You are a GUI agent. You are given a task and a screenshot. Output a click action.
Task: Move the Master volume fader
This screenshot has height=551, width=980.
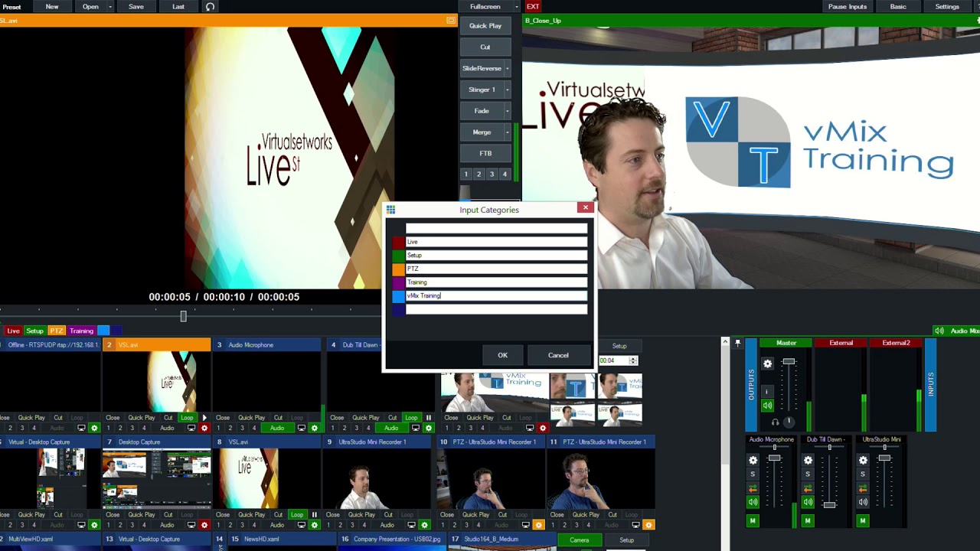(x=789, y=361)
